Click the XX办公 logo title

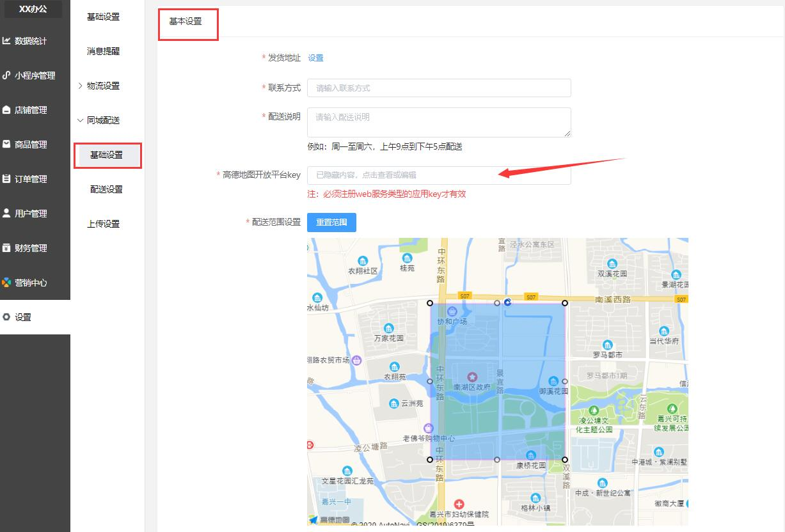[x=33, y=8]
